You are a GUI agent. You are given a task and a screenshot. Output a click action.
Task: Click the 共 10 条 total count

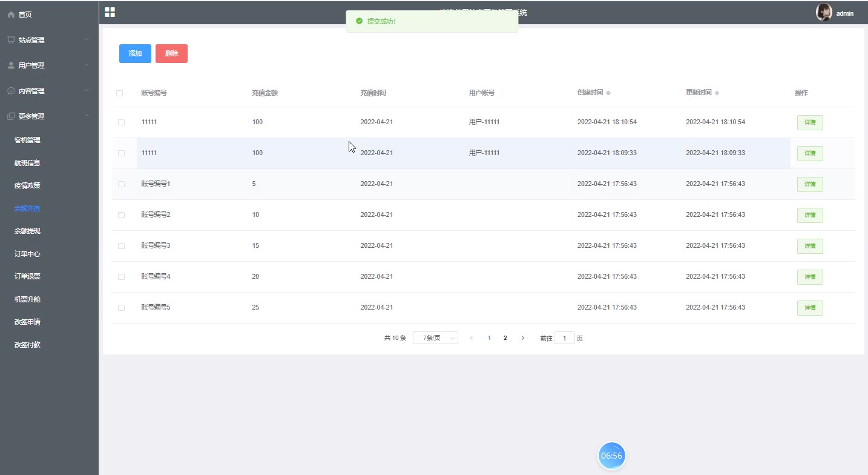click(x=395, y=338)
